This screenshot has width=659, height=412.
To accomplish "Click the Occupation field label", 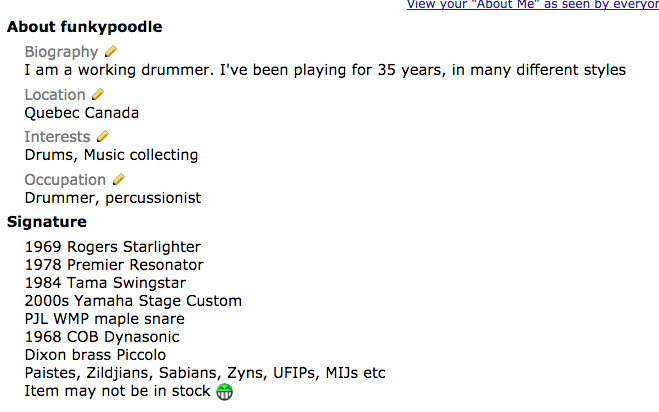I will point(65,180).
